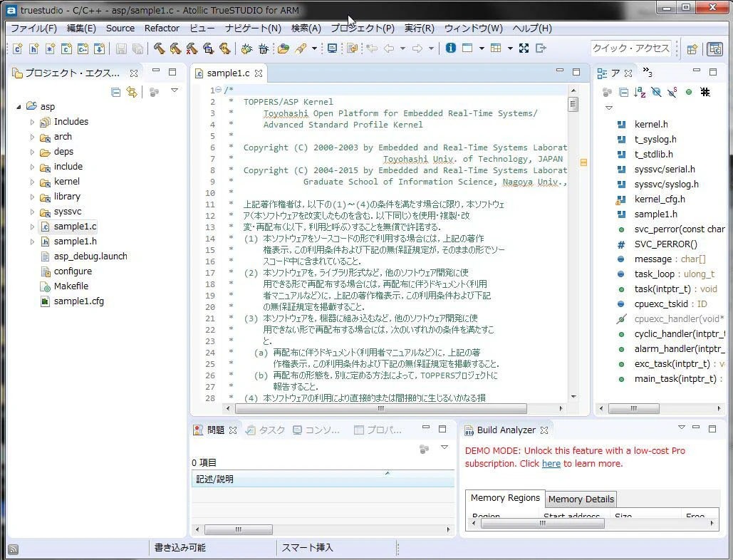Open the Source menu
This screenshot has height=560, width=733.
(120, 28)
